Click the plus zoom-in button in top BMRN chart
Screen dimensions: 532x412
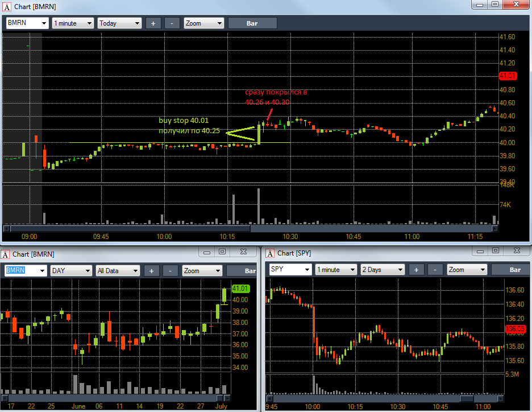[153, 23]
